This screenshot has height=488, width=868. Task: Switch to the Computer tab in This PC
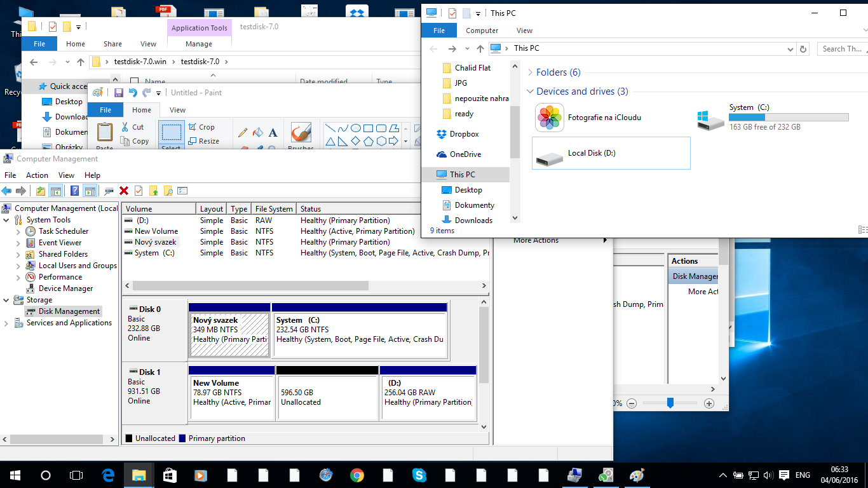[x=482, y=30]
